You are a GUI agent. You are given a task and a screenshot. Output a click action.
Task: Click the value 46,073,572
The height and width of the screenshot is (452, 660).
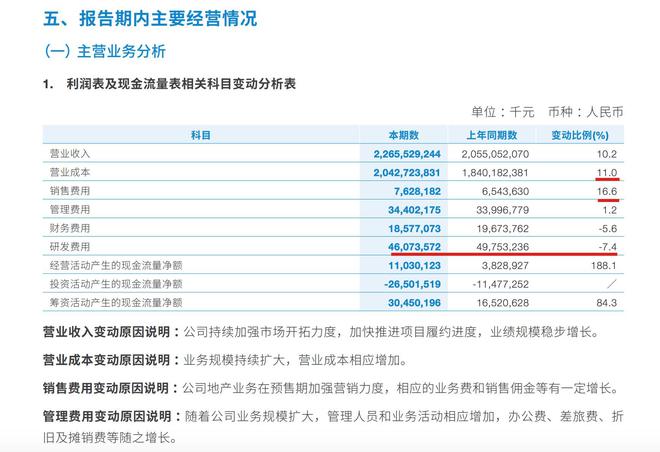pyautogui.click(x=414, y=247)
